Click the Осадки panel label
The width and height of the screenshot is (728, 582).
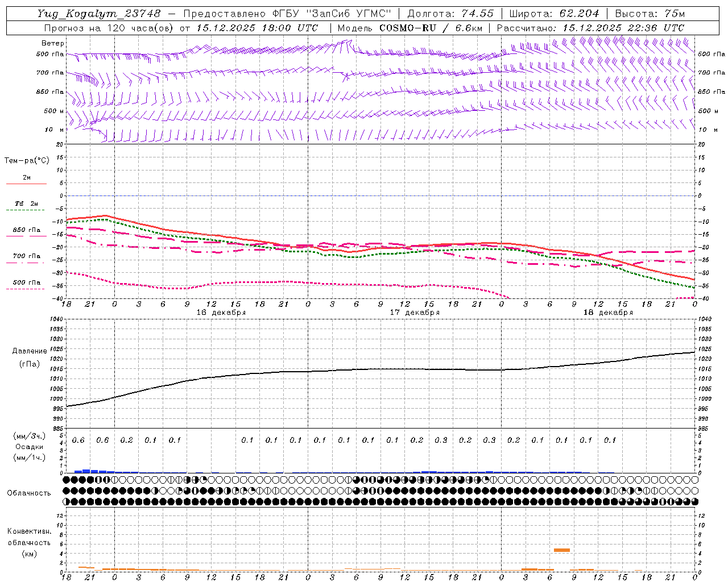[29, 447]
